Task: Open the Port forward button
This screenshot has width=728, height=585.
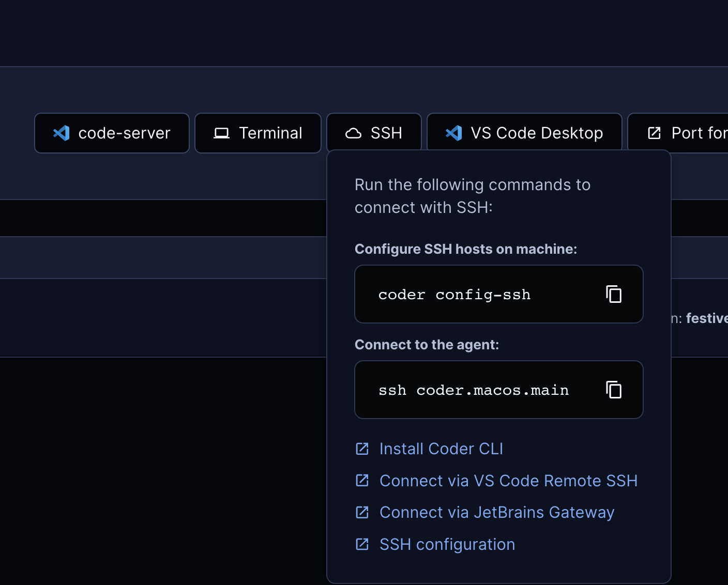Action: tap(678, 133)
